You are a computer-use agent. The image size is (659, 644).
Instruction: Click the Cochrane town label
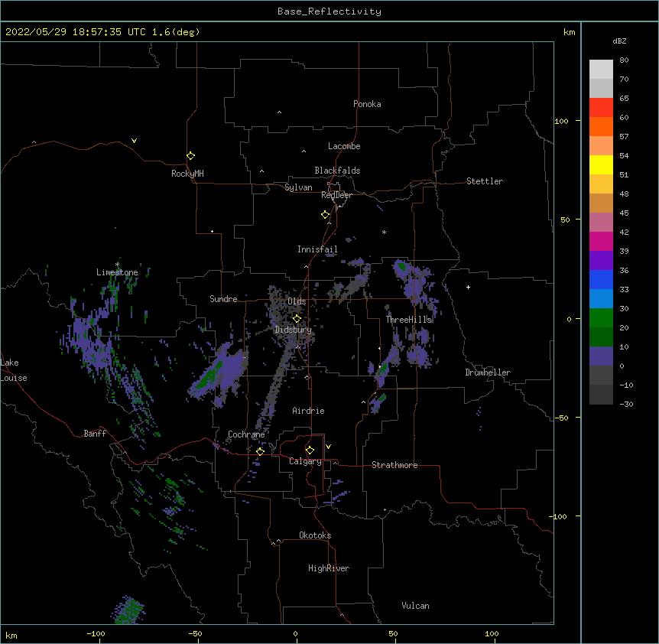(246, 434)
